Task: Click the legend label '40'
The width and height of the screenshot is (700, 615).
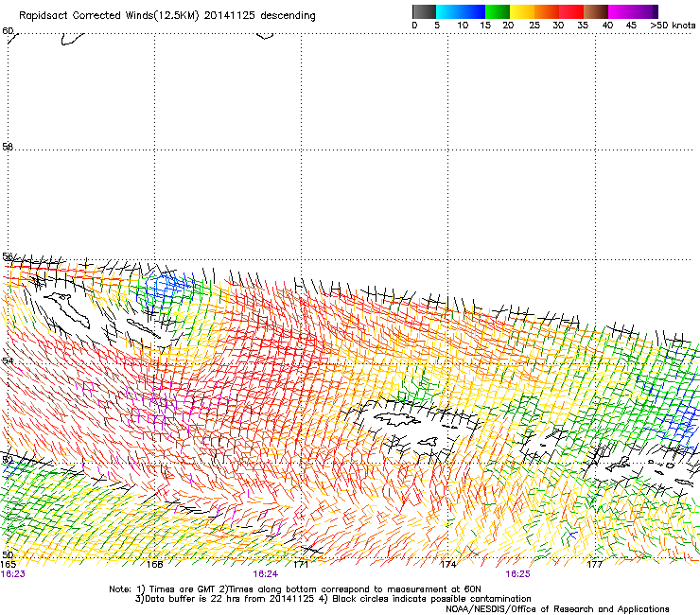Action: pos(607,26)
